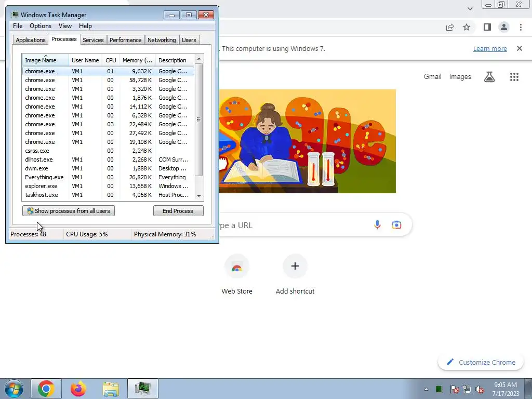Click green CPU meter tray icon
This screenshot has height=399, width=532.
pos(439,389)
